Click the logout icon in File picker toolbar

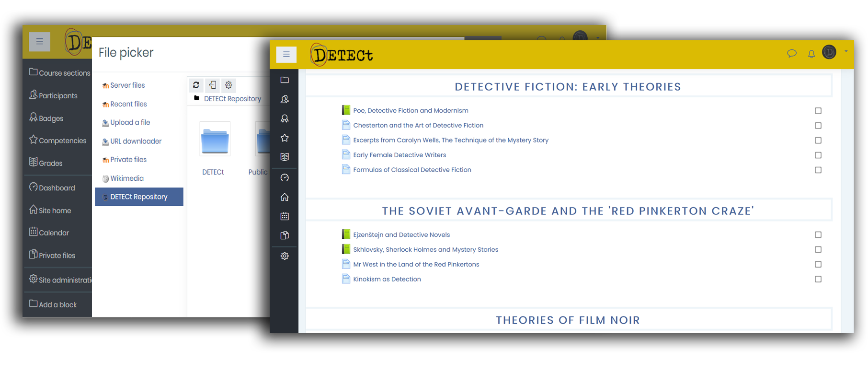pos(212,85)
